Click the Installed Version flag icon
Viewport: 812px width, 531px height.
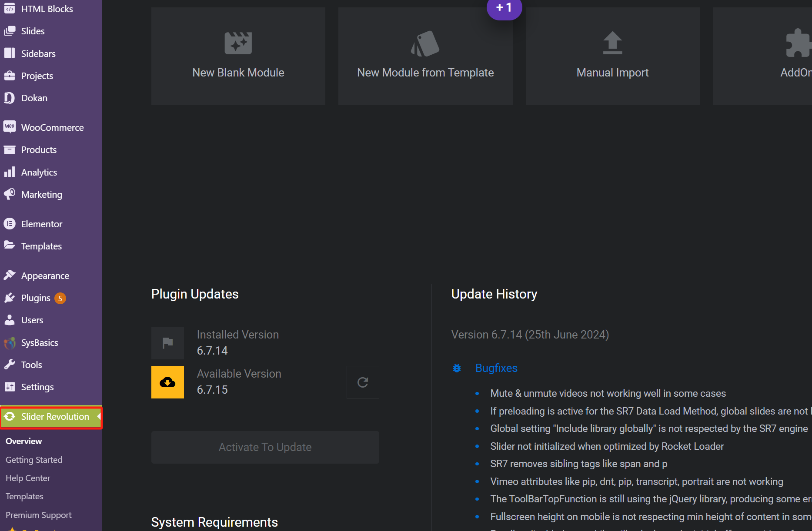167,343
